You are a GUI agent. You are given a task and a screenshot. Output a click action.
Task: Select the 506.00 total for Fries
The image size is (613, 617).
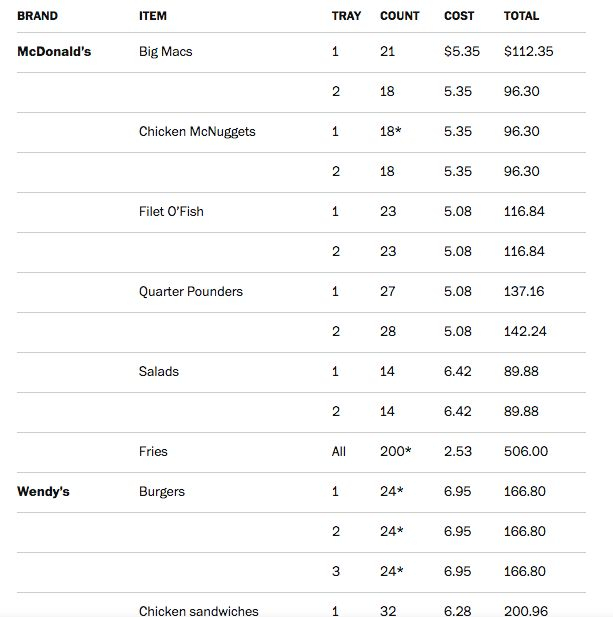pos(525,451)
